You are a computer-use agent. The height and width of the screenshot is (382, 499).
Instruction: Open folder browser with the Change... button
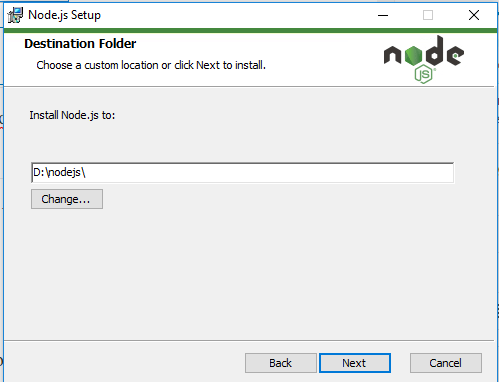tap(67, 199)
